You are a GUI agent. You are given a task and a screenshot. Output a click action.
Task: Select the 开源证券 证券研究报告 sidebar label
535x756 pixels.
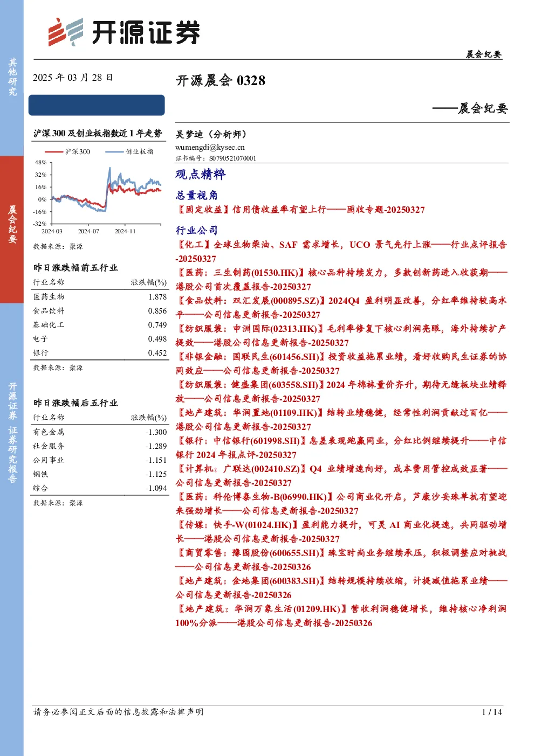coord(12,433)
